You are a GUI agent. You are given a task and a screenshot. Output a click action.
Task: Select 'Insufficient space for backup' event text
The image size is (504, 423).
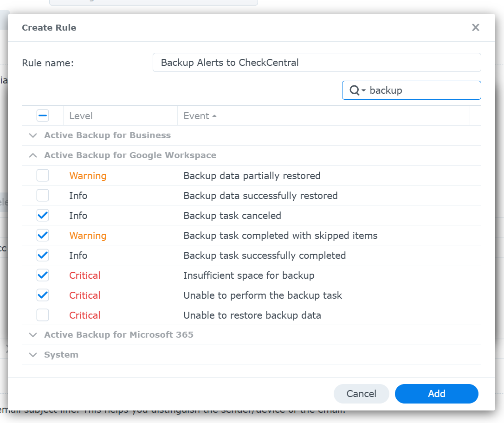tap(249, 275)
